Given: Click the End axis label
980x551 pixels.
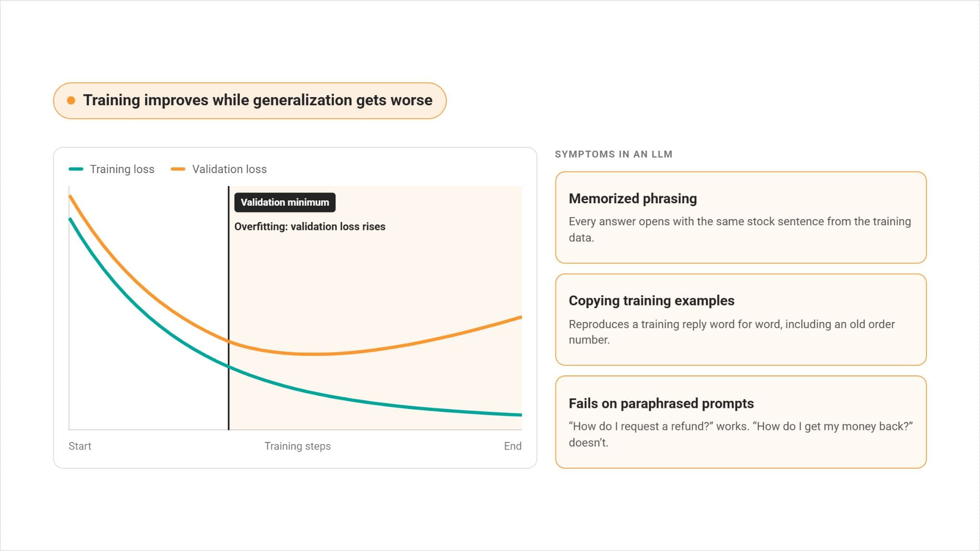Looking at the screenshot, I should pyautogui.click(x=512, y=446).
